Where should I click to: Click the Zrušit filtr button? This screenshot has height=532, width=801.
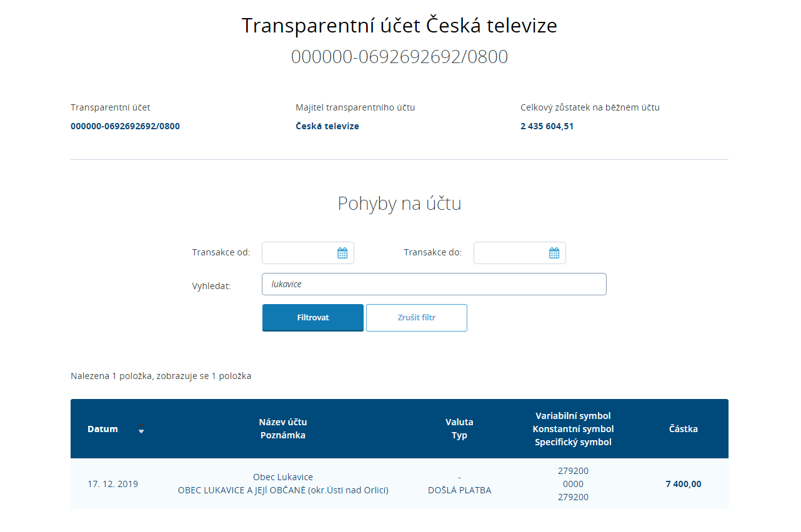(417, 318)
